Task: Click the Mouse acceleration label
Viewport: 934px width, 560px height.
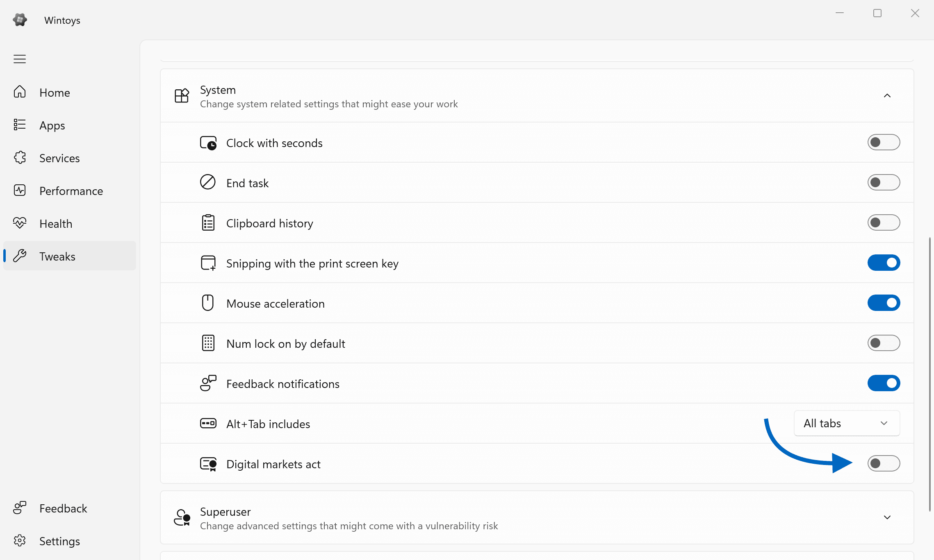Action: pos(276,304)
